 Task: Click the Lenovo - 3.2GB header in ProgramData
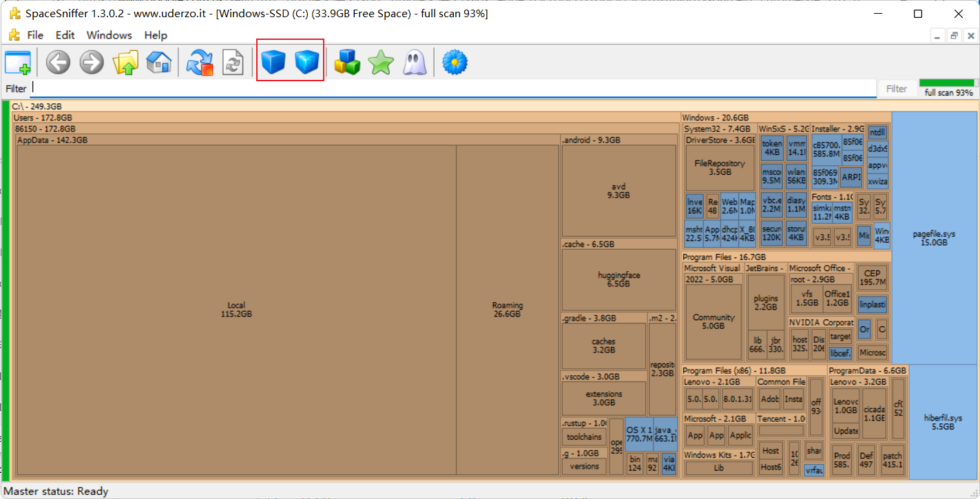point(857,381)
